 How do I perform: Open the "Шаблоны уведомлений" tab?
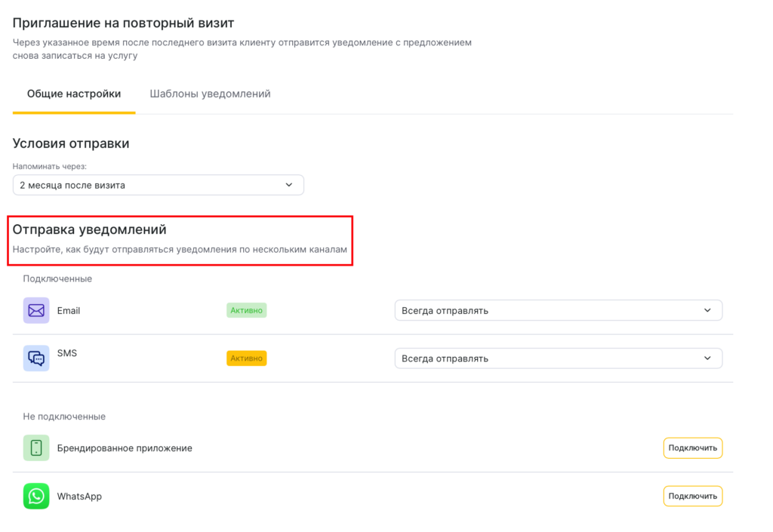point(210,94)
